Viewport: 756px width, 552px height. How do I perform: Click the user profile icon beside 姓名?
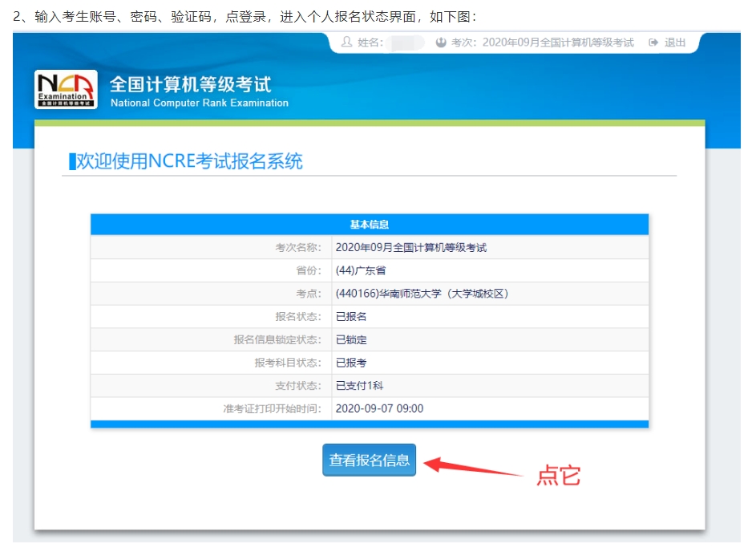[346, 43]
